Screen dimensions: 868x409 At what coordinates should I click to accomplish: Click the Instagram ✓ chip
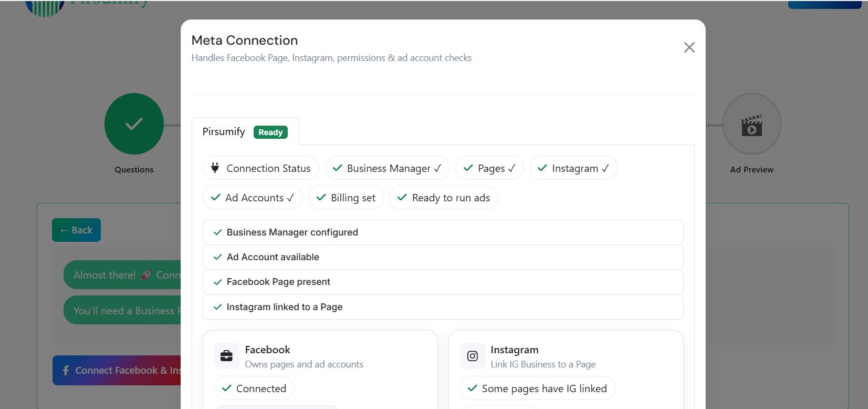point(573,168)
